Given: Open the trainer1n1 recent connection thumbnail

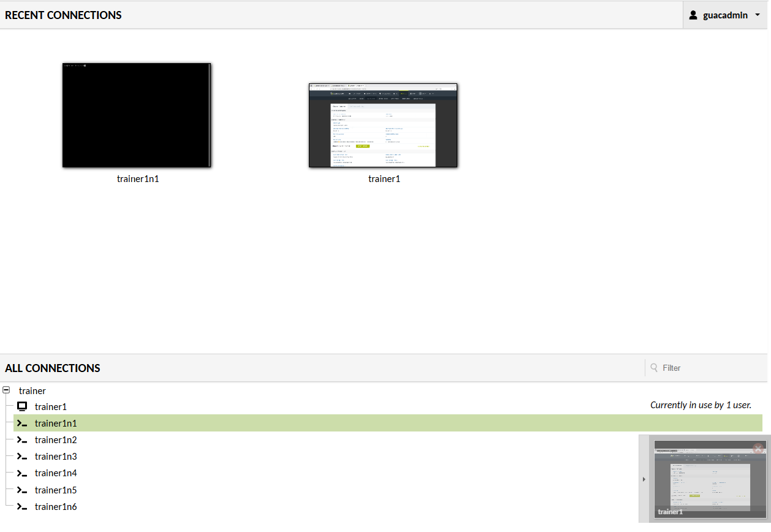Looking at the screenshot, I should (x=137, y=115).
